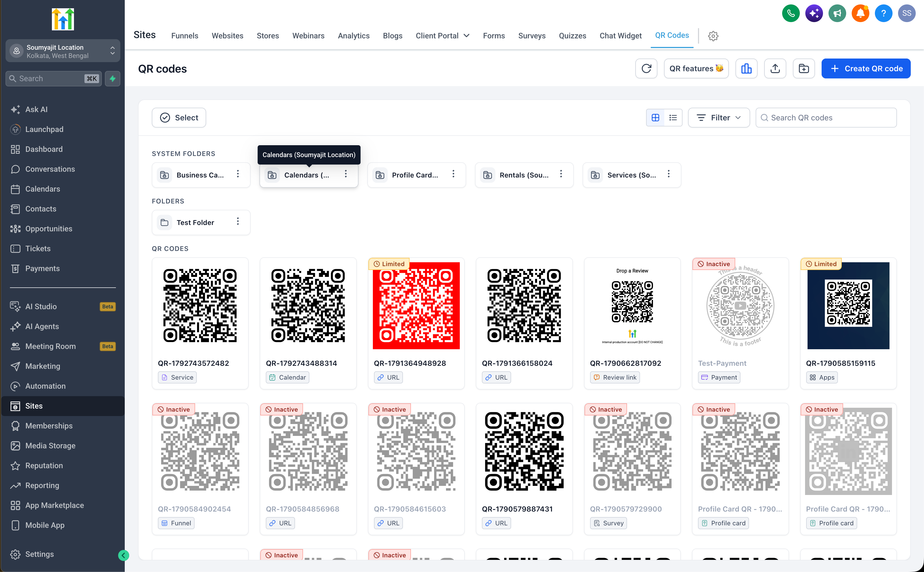The width and height of the screenshot is (924, 572).
Task: Open the purple Ask AI sparkle icon
Action: point(814,14)
